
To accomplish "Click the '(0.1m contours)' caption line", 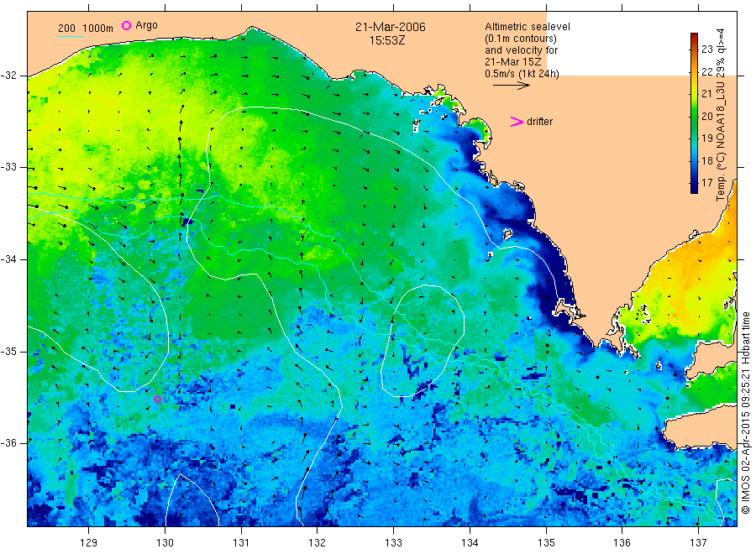I will pyautogui.click(x=520, y=39).
